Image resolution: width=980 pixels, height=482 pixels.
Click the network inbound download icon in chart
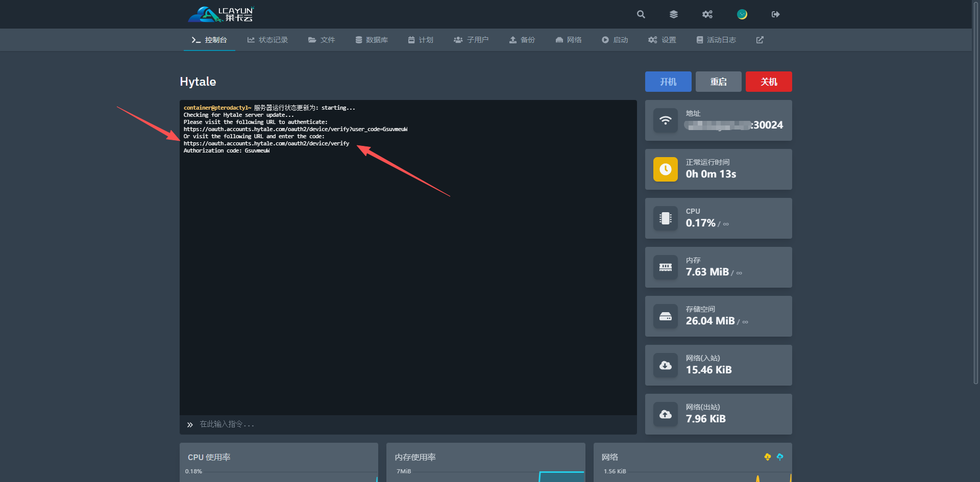click(x=767, y=457)
